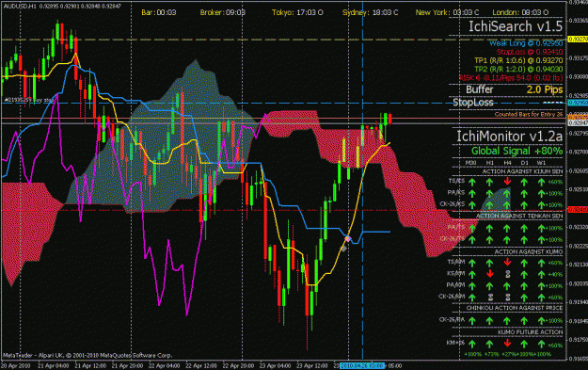Screen dimensions: 588x370
Task: Click the H4 timeframe column header
Action: (507, 163)
